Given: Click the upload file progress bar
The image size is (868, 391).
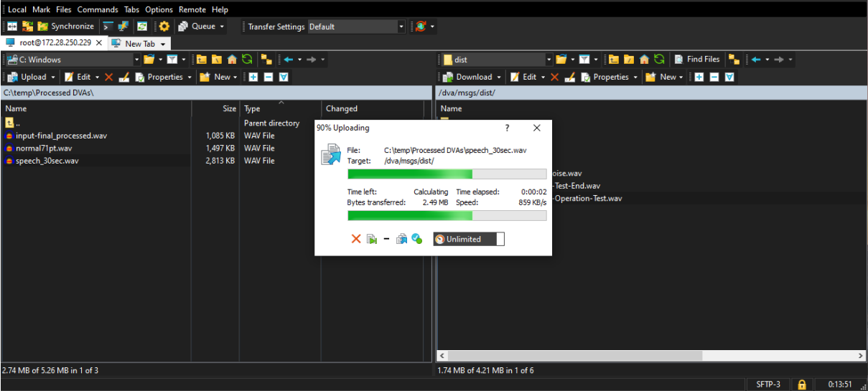Looking at the screenshot, I should coord(447,174).
